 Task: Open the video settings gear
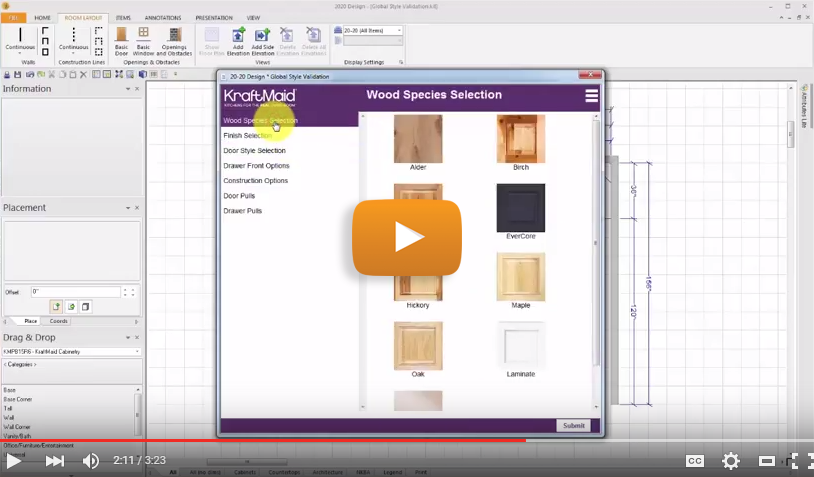tap(730, 460)
